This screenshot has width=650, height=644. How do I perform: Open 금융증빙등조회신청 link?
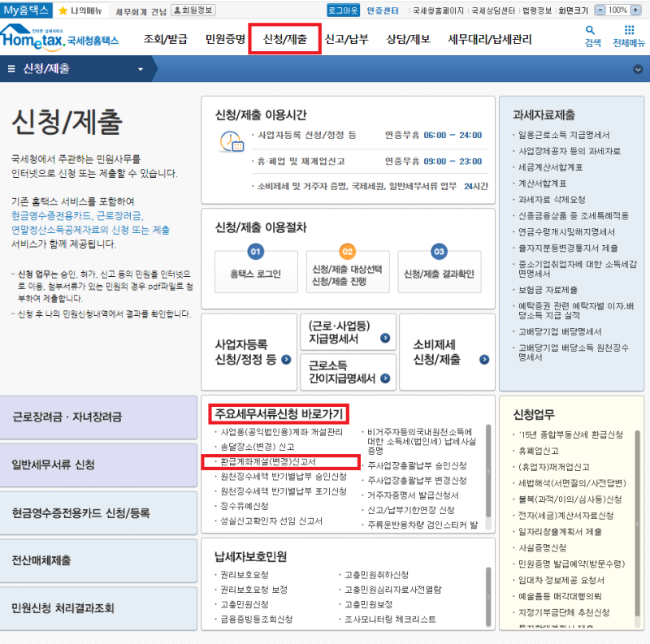(x=256, y=619)
